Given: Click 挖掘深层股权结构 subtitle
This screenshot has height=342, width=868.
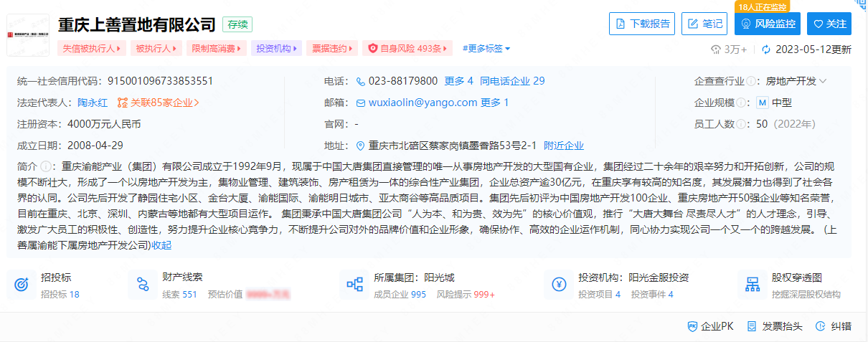Looking at the screenshot, I should pos(806,294).
